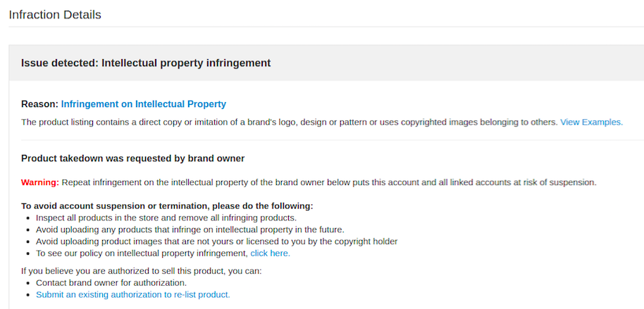644x309 pixels.
Task: Click the 'Infraction Details' page heading
Action: point(55,15)
